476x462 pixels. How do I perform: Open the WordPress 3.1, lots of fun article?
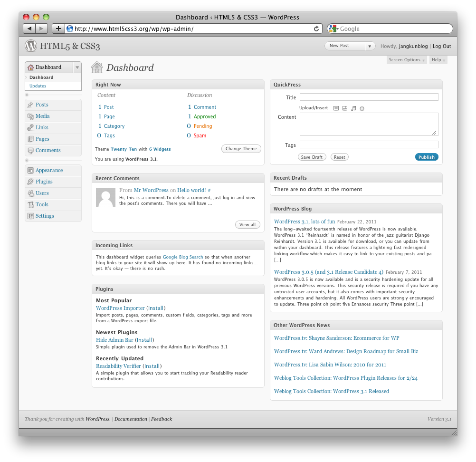click(305, 221)
